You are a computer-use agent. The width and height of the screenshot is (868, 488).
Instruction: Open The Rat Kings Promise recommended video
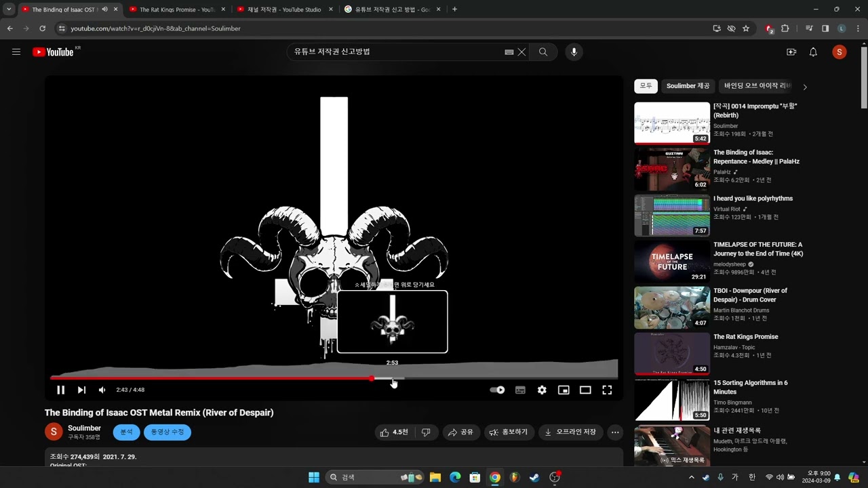672,353
